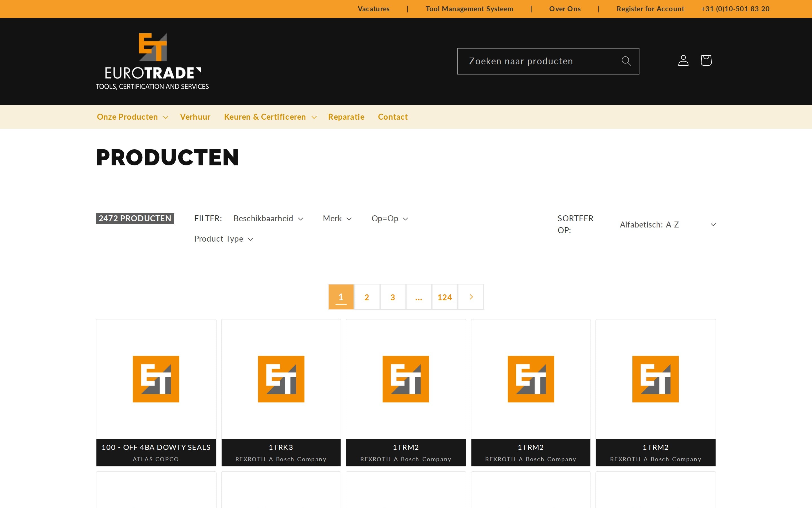Click the 2472 PRODUCTEN count badge
This screenshot has width=812, height=508.
click(135, 219)
